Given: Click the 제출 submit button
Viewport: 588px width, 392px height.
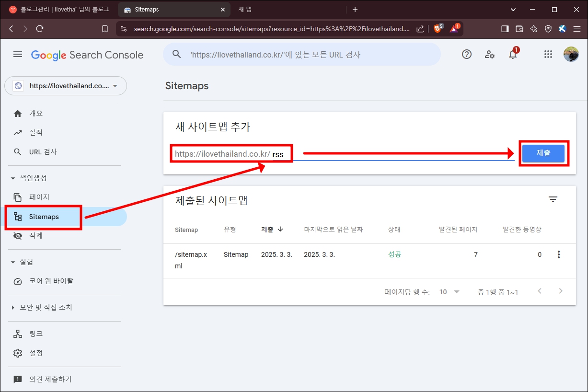Looking at the screenshot, I should (x=543, y=153).
